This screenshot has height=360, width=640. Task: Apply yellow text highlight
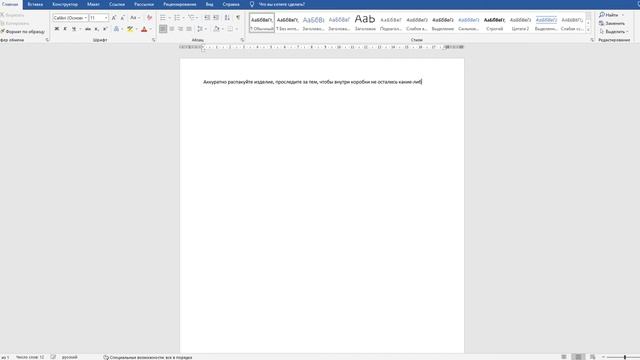click(130, 29)
